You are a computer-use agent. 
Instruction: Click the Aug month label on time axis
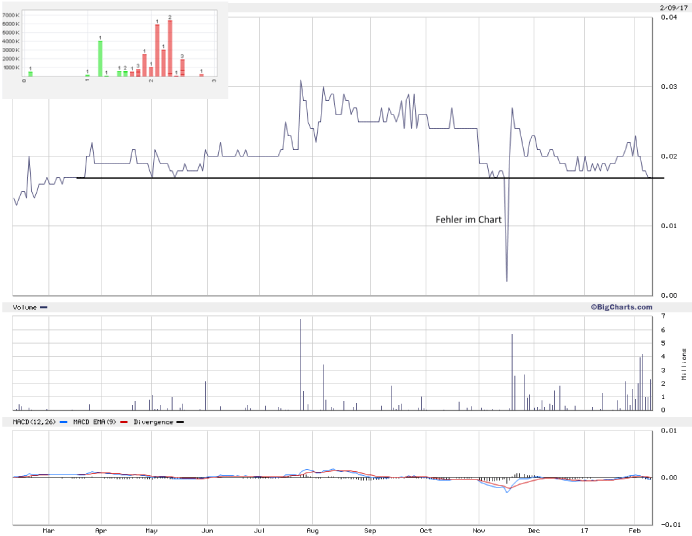pyautogui.click(x=312, y=529)
